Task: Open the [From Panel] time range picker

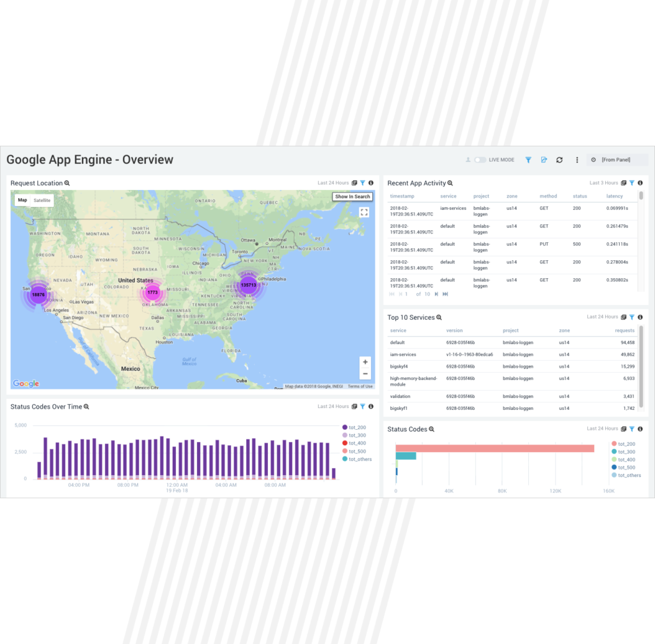Action: [617, 160]
